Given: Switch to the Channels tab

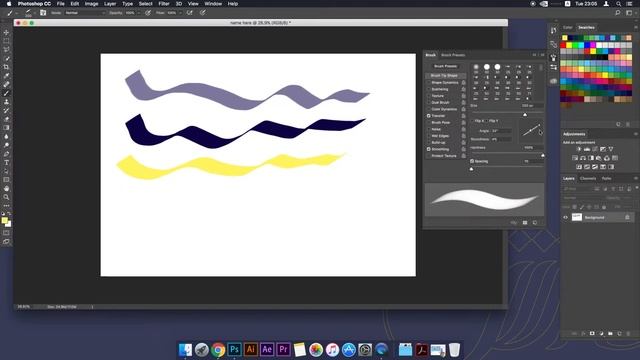Looking at the screenshot, I should tap(588, 178).
